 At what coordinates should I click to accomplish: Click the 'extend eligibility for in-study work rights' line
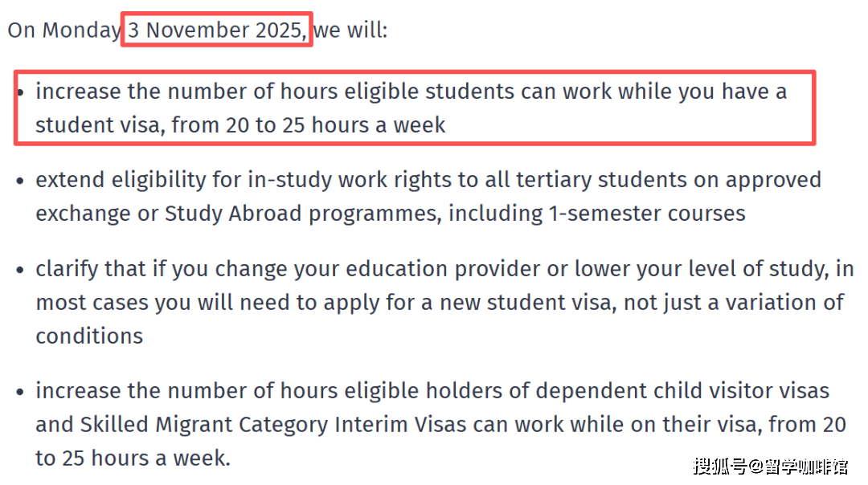(x=241, y=180)
